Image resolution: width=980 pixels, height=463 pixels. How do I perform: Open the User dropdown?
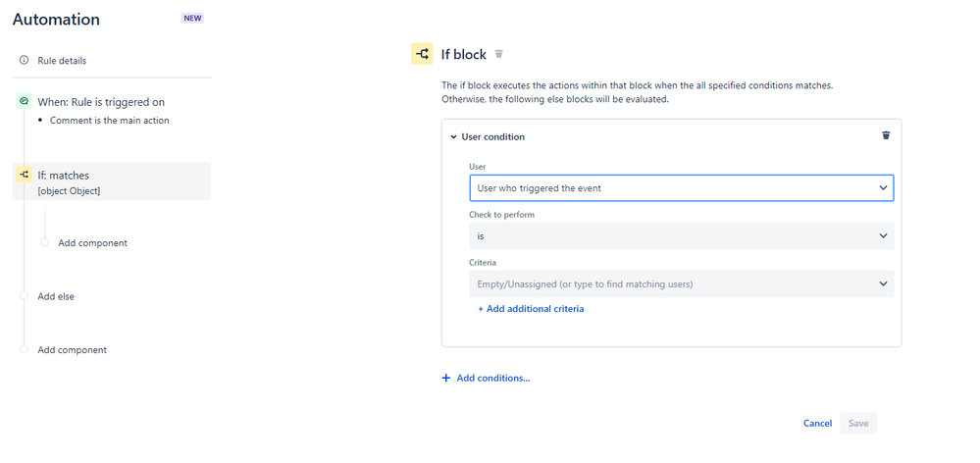click(681, 187)
